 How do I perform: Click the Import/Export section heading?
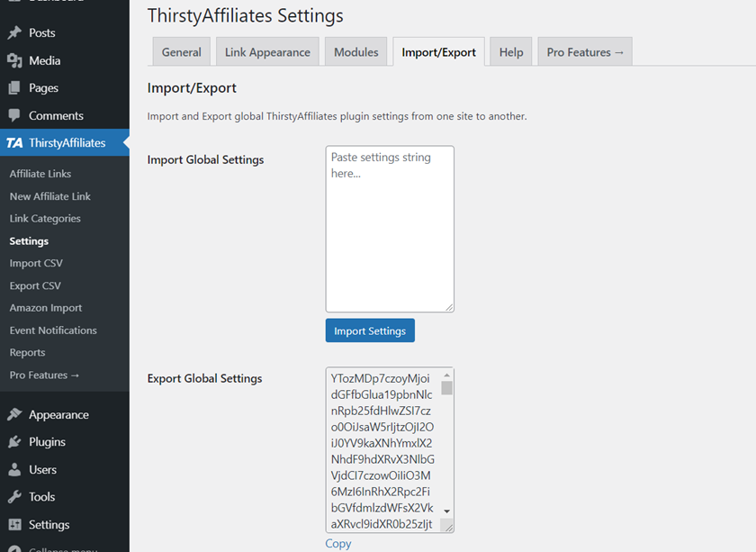pyautogui.click(x=192, y=88)
